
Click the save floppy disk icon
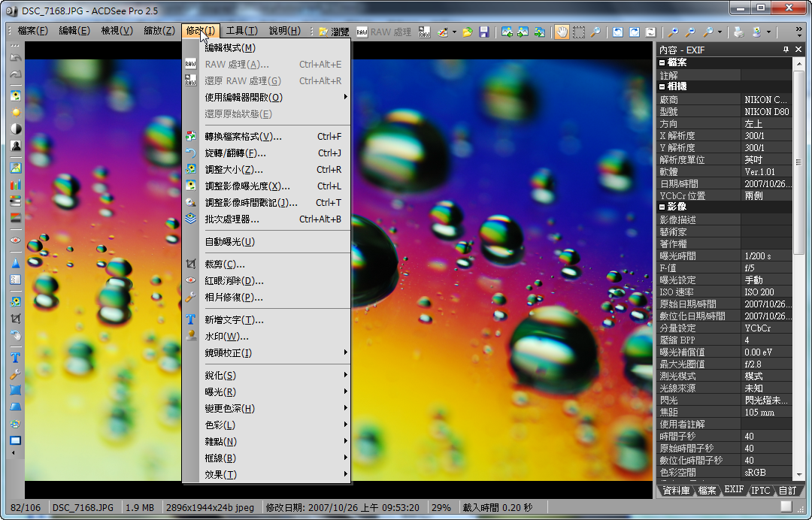(x=484, y=32)
